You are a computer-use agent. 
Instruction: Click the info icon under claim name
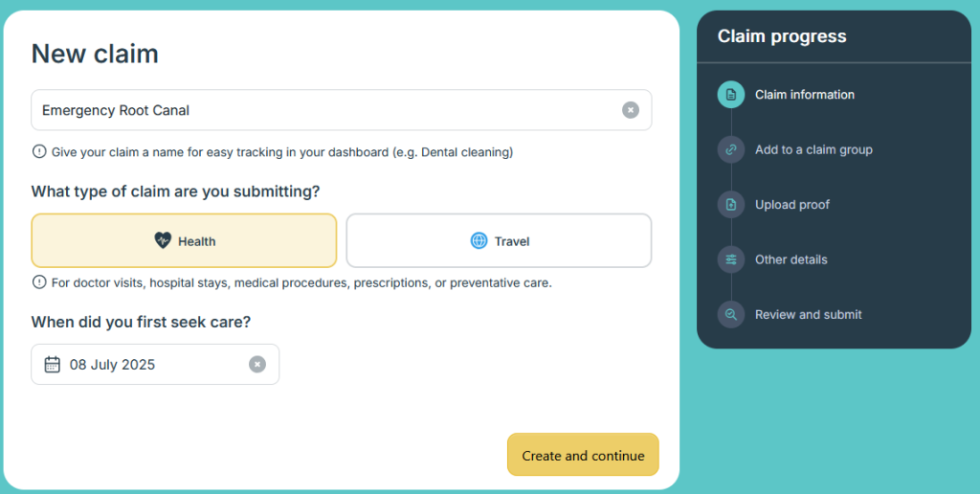pos(39,151)
